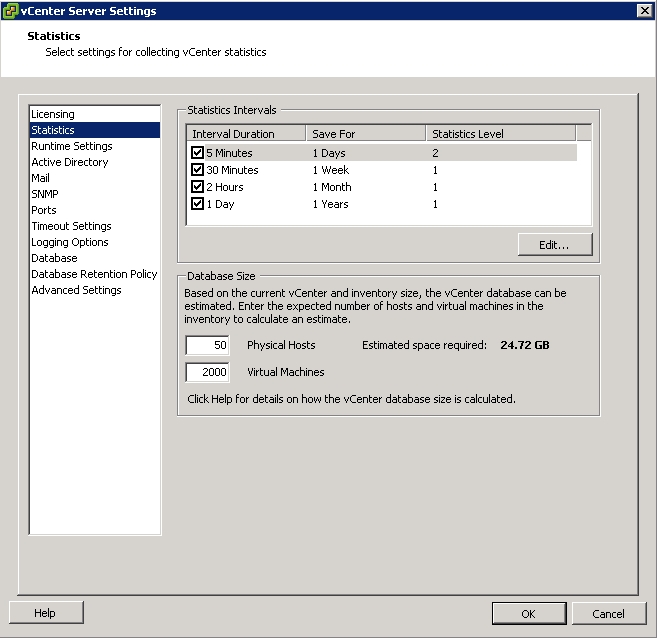Open the Licensing settings page
The image size is (657, 638).
coord(95,114)
